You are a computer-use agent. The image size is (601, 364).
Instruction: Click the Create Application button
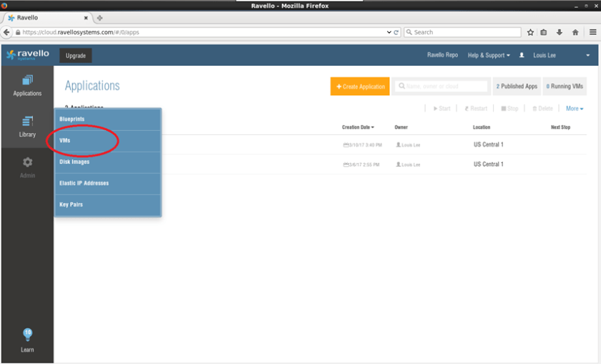[360, 87]
